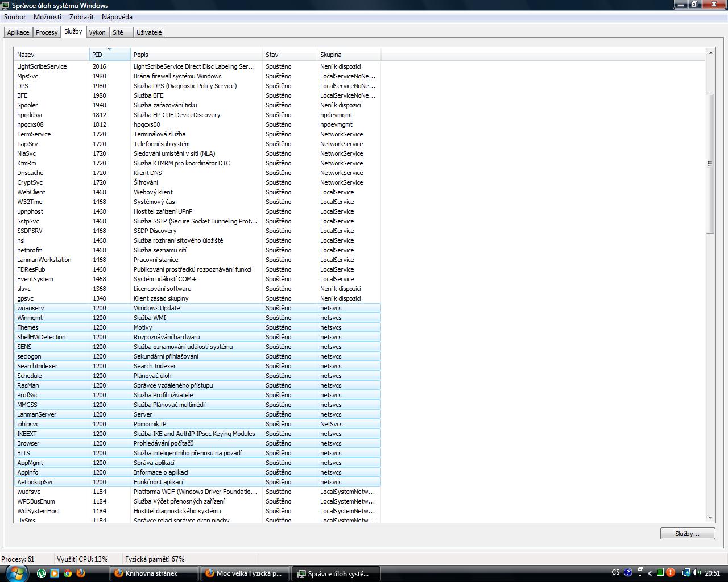The width and height of the screenshot is (728, 582).
Task: Switch to Moc velká Fyzická taskbar window
Action: pyautogui.click(x=245, y=573)
